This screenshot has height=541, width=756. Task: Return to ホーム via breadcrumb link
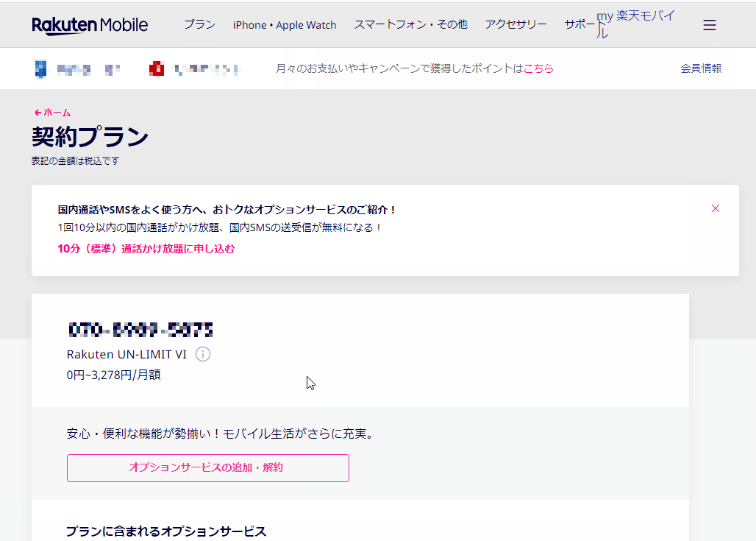click(57, 113)
